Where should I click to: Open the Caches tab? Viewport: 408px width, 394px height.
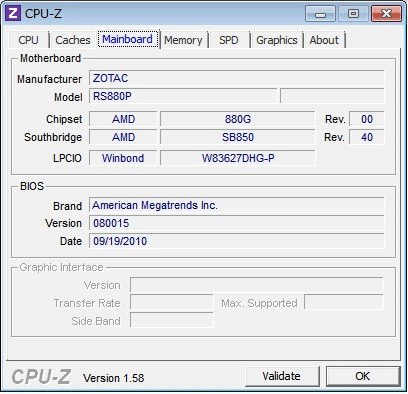coord(73,40)
